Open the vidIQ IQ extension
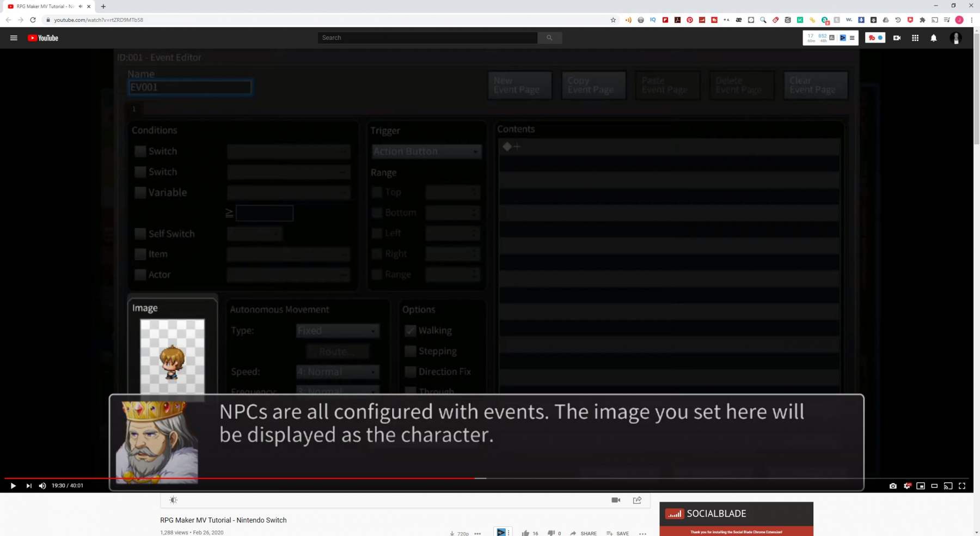 pyautogui.click(x=653, y=20)
